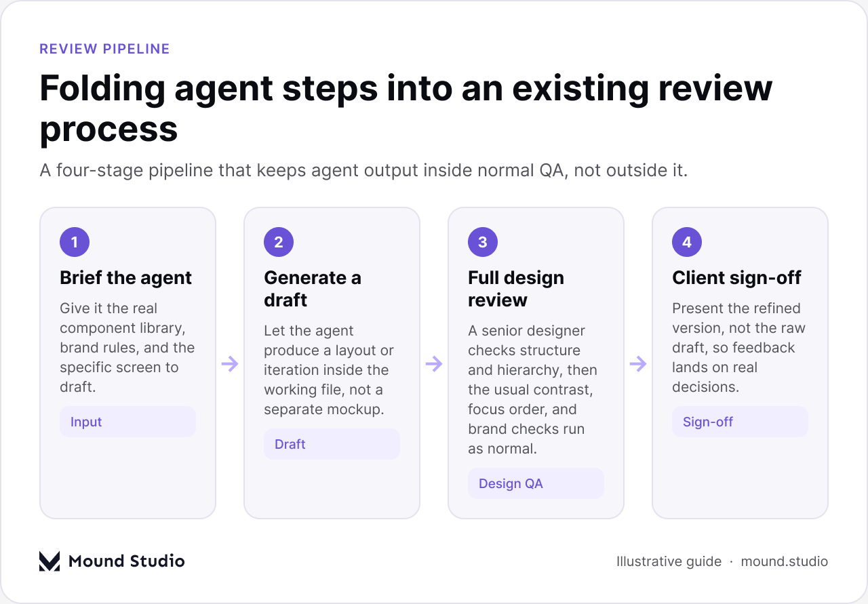
Task: Click the "Input" tag pill
Action: tap(127, 422)
